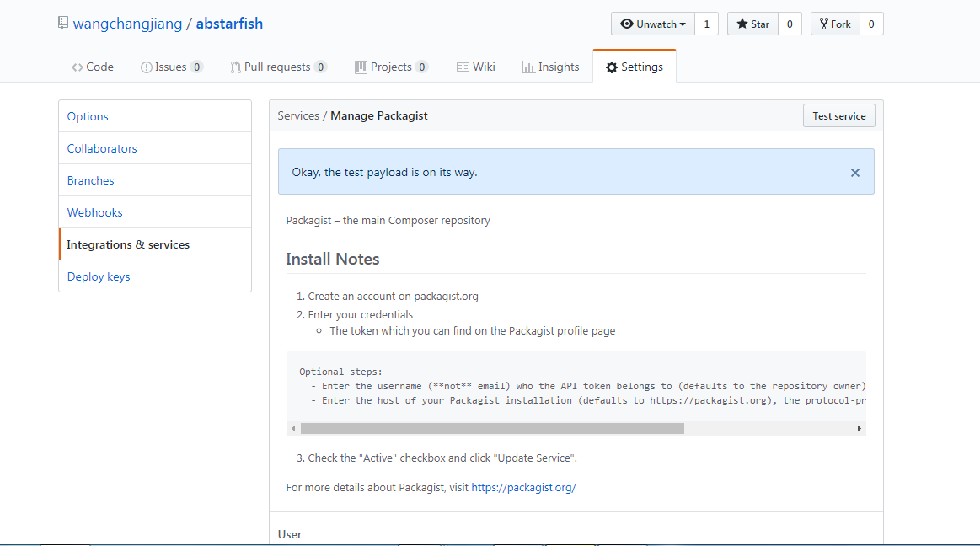
Task: Click the 'User' field label
Action: 290,534
